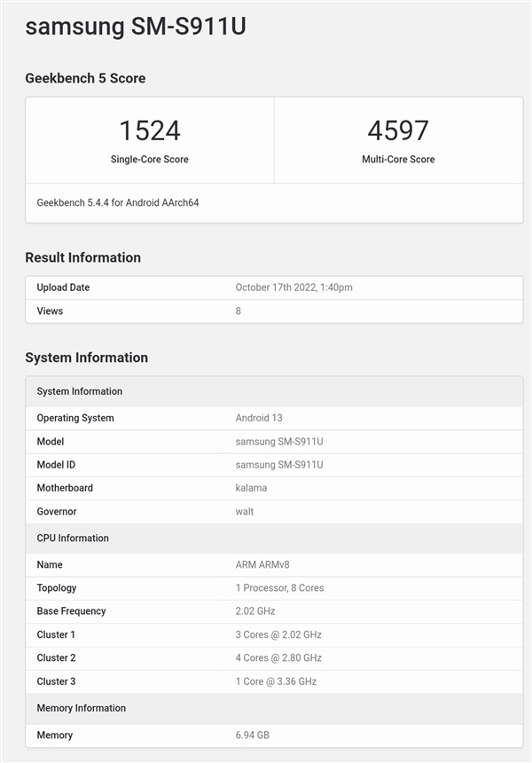532x763 pixels.
Task: Click the CPU Information table header
Action: click(x=73, y=538)
